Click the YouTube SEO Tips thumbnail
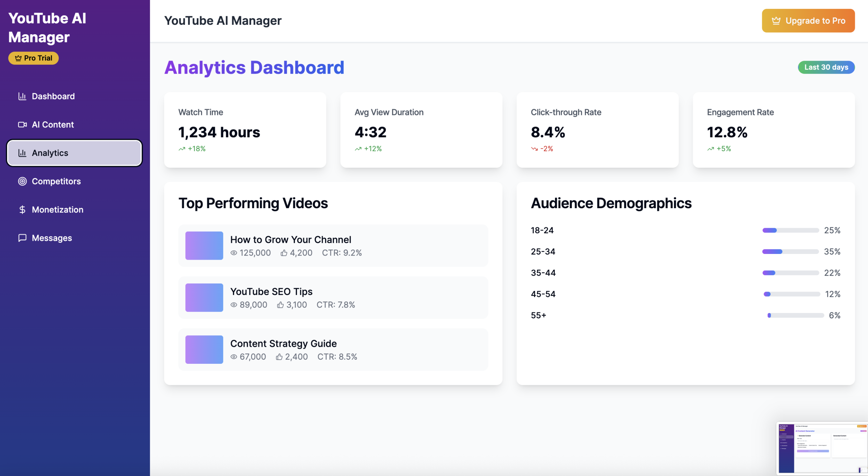The width and height of the screenshot is (868, 476). point(204,297)
